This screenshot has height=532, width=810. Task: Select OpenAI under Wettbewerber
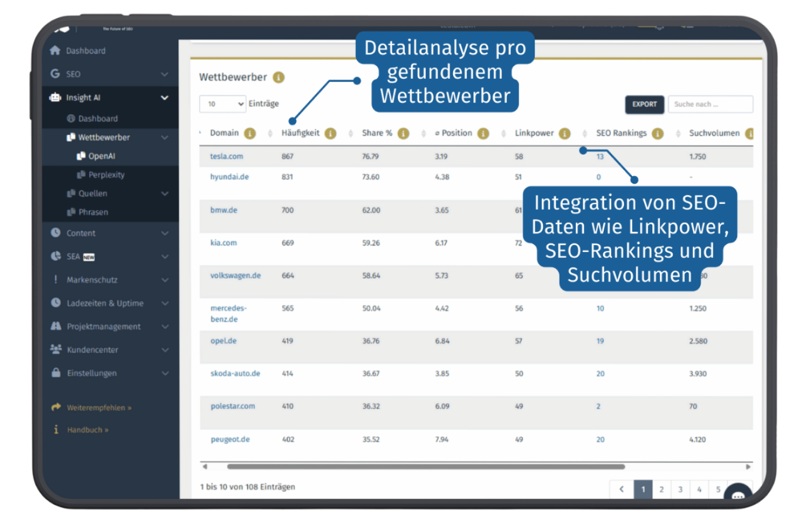pyautogui.click(x=102, y=155)
